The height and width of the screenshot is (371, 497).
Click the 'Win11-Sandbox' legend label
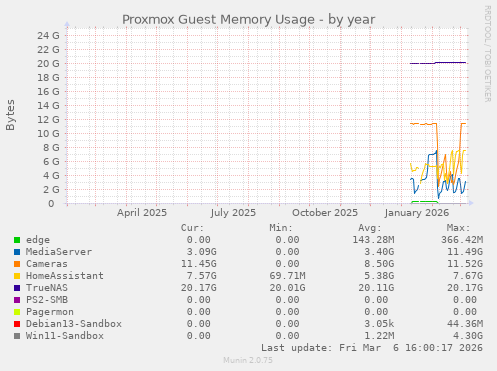(x=65, y=336)
